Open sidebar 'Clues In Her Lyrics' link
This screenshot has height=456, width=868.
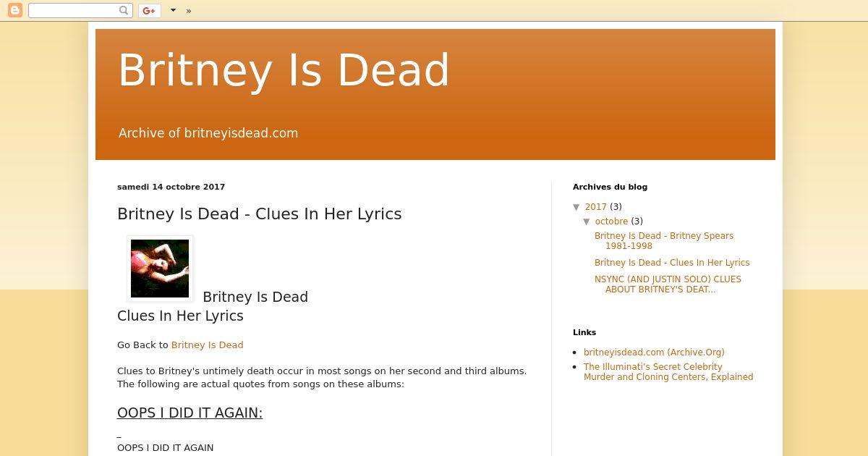pyautogui.click(x=672, y=263)
